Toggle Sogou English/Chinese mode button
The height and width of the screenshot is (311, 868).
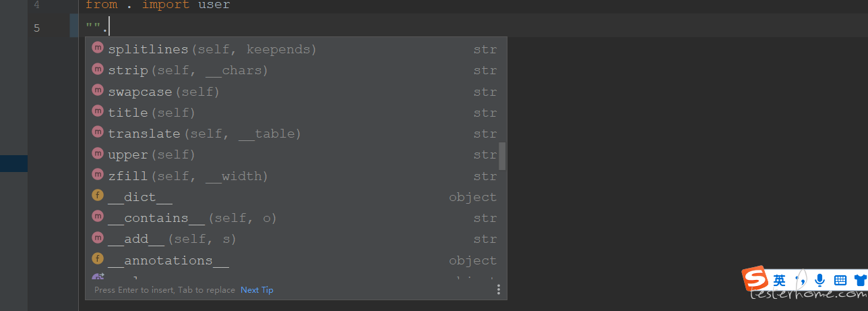point(780,280)
